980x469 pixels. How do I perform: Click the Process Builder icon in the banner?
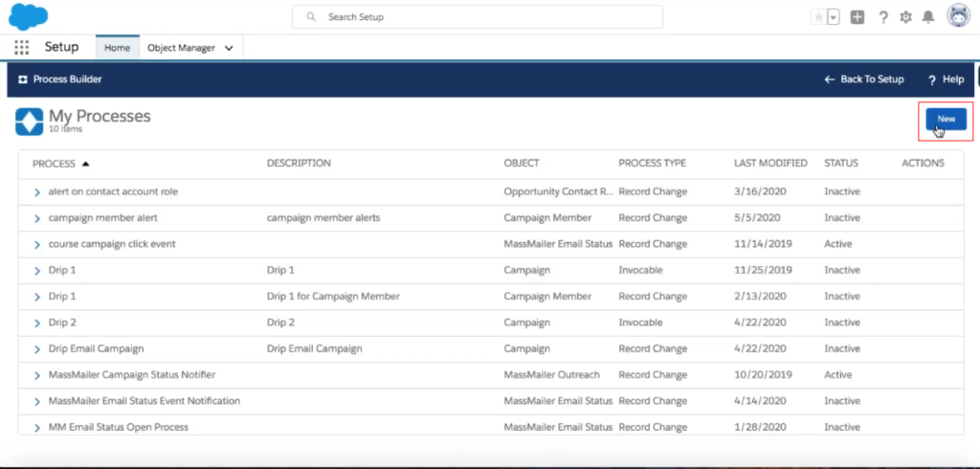pos(23,79)
